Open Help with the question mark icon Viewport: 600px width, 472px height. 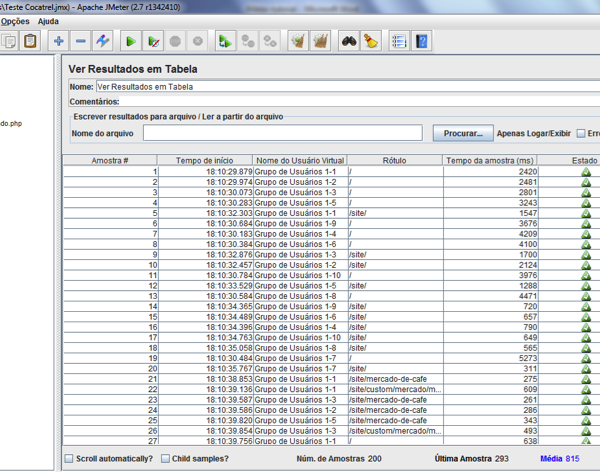(x=422, y=41)
